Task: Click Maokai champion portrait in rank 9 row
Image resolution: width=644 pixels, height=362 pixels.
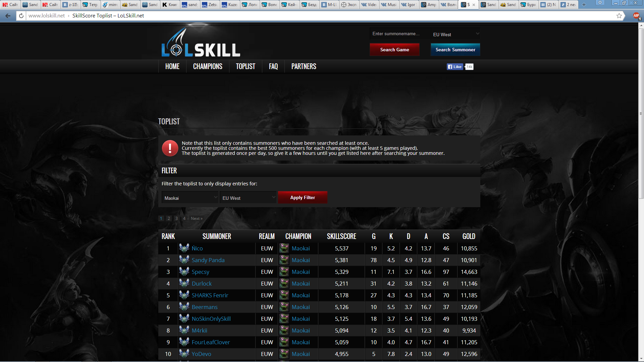Action: [x=284, y=342]
